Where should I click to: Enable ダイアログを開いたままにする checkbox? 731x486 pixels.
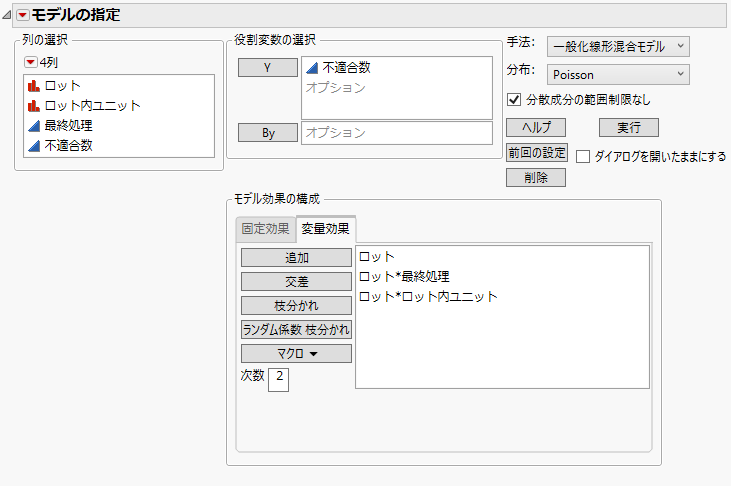(583, 156)
